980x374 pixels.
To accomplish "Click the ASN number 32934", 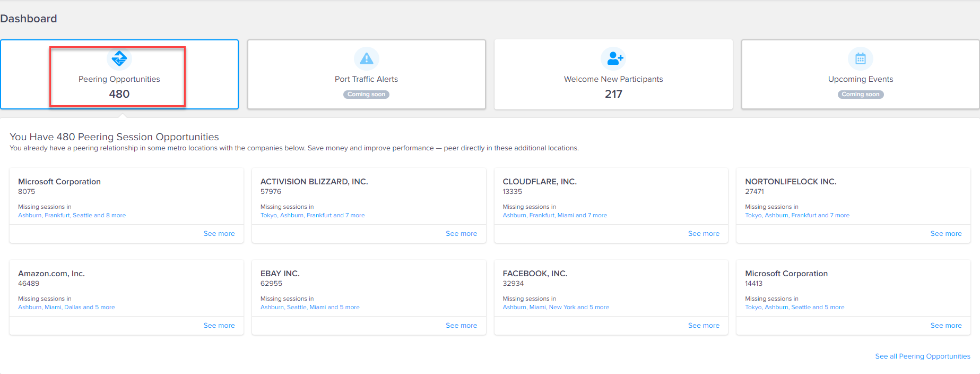I will (513, 284).
